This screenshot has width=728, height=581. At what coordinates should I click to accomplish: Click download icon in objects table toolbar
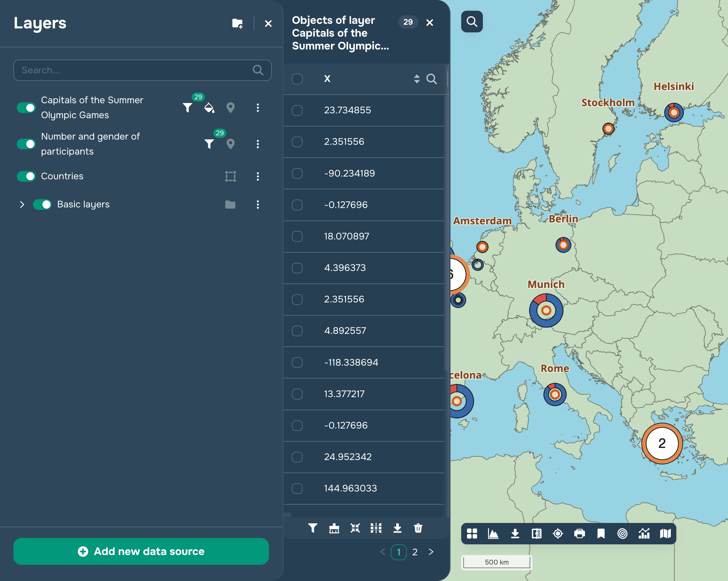click(x=397, y=528)
